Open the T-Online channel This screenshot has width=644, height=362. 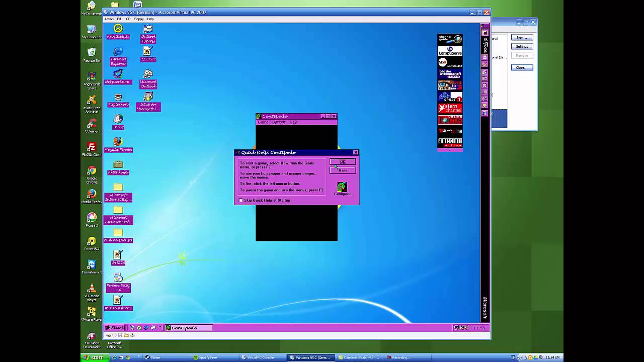450,131
